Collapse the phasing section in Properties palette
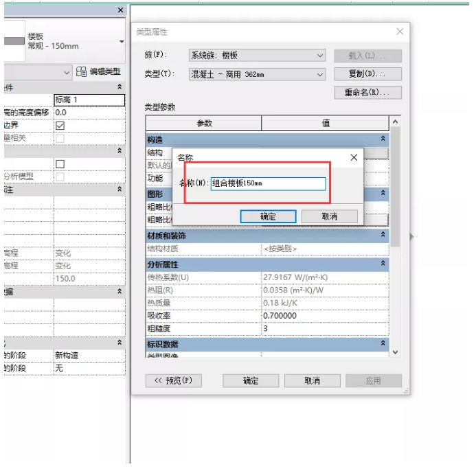 (x=120, y=342)
